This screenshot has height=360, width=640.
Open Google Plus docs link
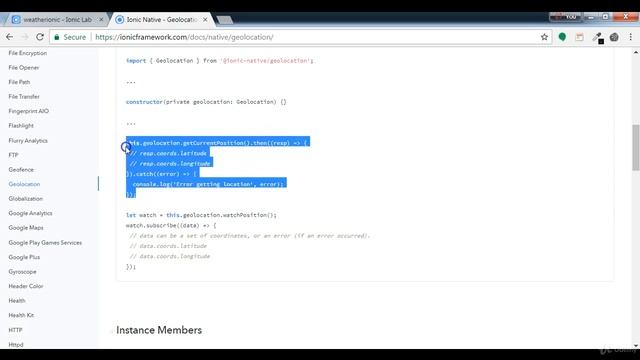pyautogui.click(x=24, y=257)
